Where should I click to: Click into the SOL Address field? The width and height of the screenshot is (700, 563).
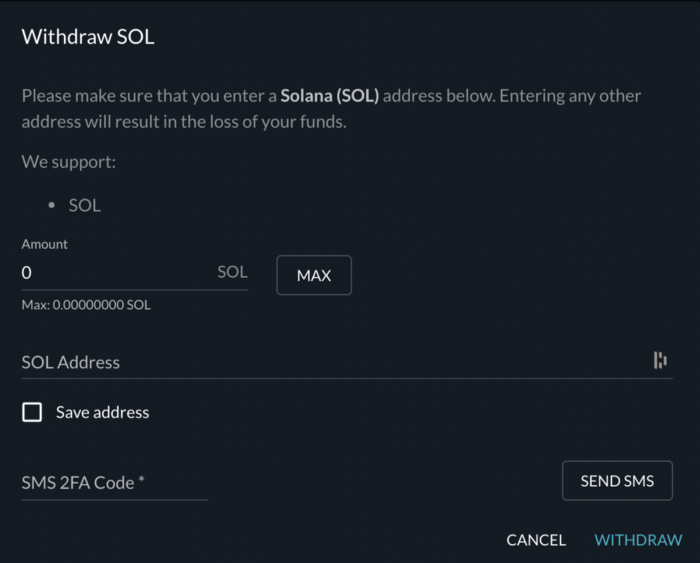(330, 362)
